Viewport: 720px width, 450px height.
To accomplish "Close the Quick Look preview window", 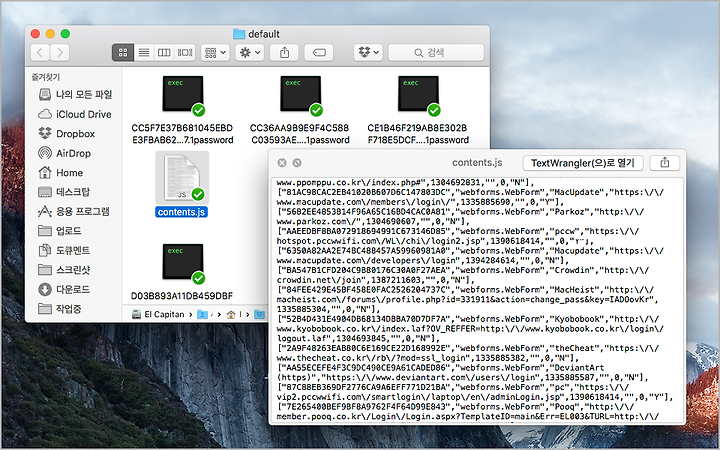I will (282, 163).
